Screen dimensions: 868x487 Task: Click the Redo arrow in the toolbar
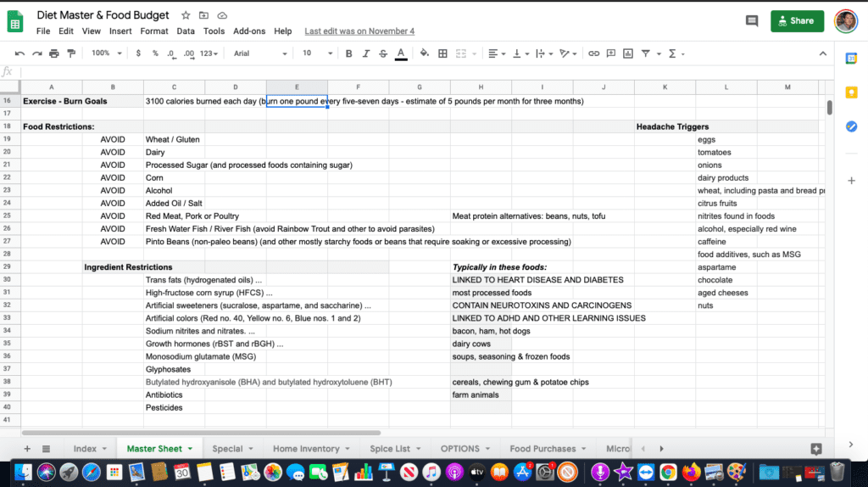point(37,53)
